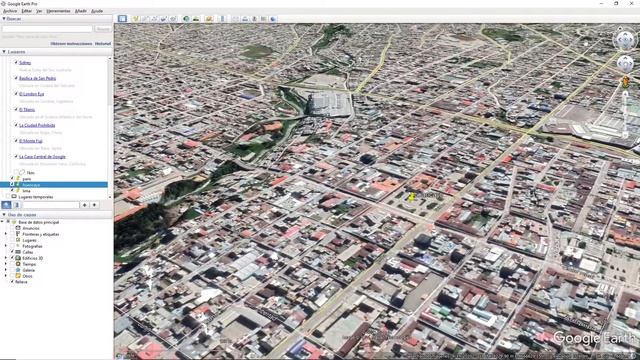Click the Places panel vertical scrollbar
Image resolution: width=640 pixels, height=360 pixels.
click(x=109, y=128)
